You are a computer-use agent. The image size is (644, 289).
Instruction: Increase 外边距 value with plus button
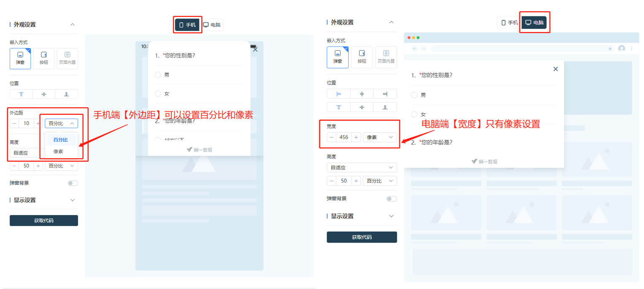pyautogui.click(x=38, y=123)
